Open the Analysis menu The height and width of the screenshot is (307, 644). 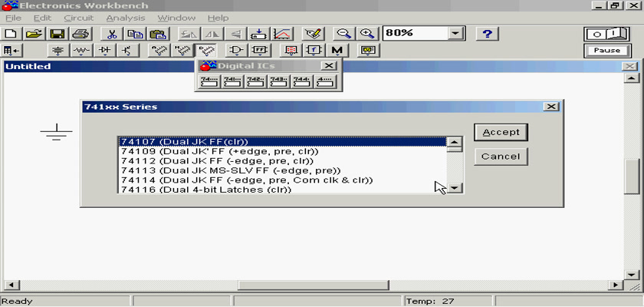(x=126, y=18)
